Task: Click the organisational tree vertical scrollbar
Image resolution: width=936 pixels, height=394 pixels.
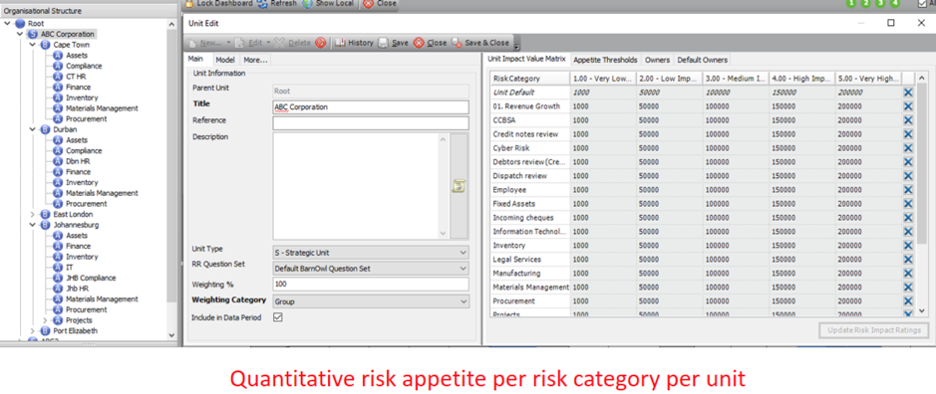Action: pos(173,179)
